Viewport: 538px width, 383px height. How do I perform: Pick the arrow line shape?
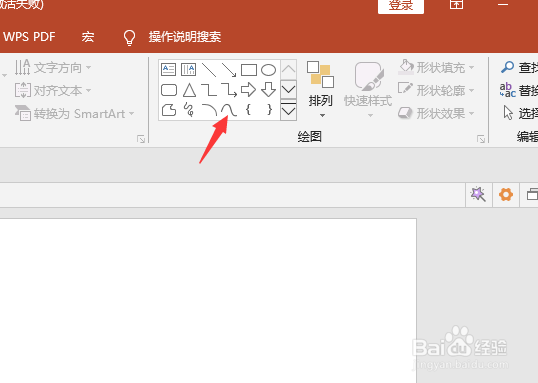[229, 70]
